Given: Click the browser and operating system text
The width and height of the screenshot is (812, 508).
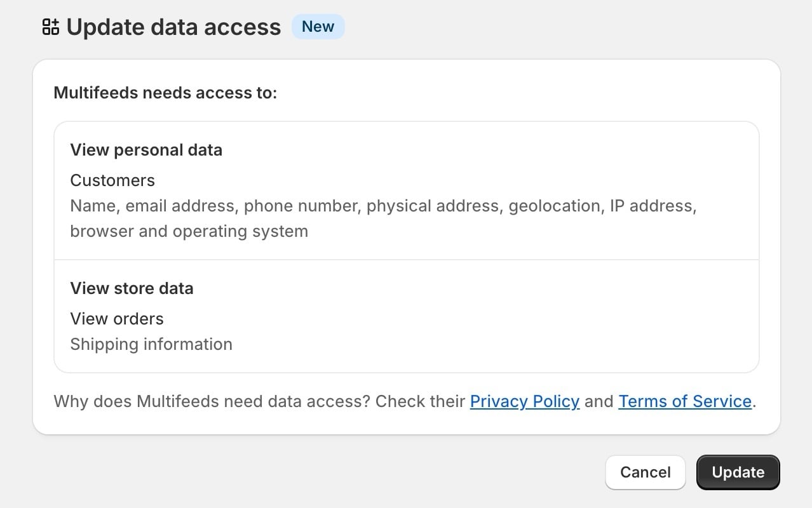Looking at the screenshot, I should point(189,231).
